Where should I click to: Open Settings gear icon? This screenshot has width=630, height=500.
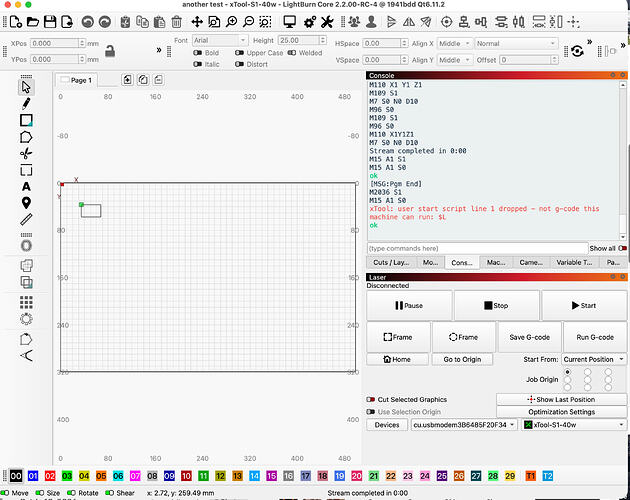tap(310, 21)
